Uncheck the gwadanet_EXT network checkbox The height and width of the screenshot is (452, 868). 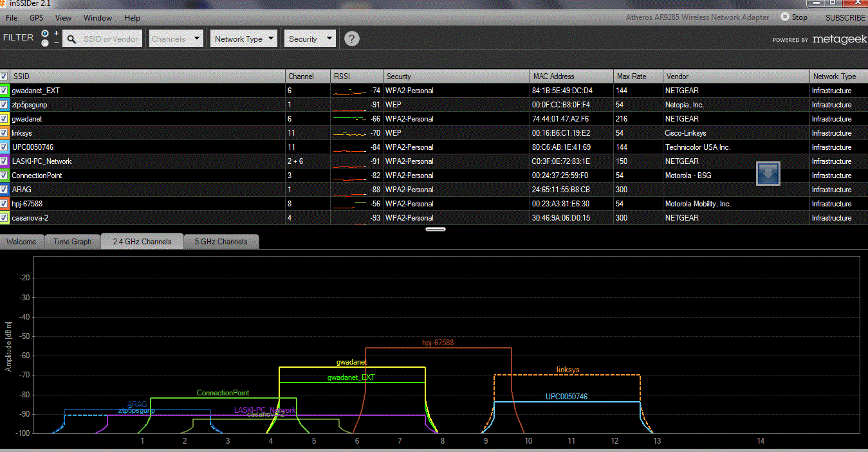tap(5, 91)
